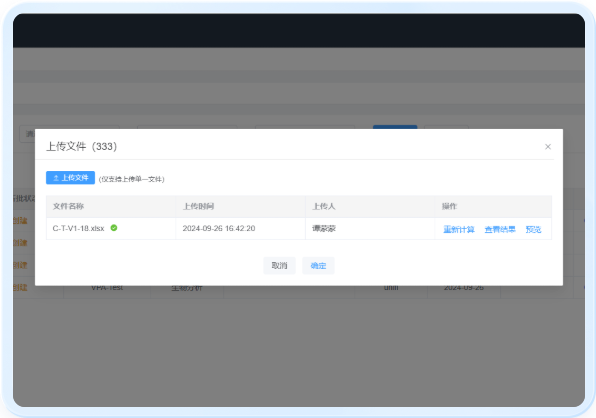Click the single-file upload hint text
The height and width of the screenshot is (418, 596).
[x=132, y=179]
